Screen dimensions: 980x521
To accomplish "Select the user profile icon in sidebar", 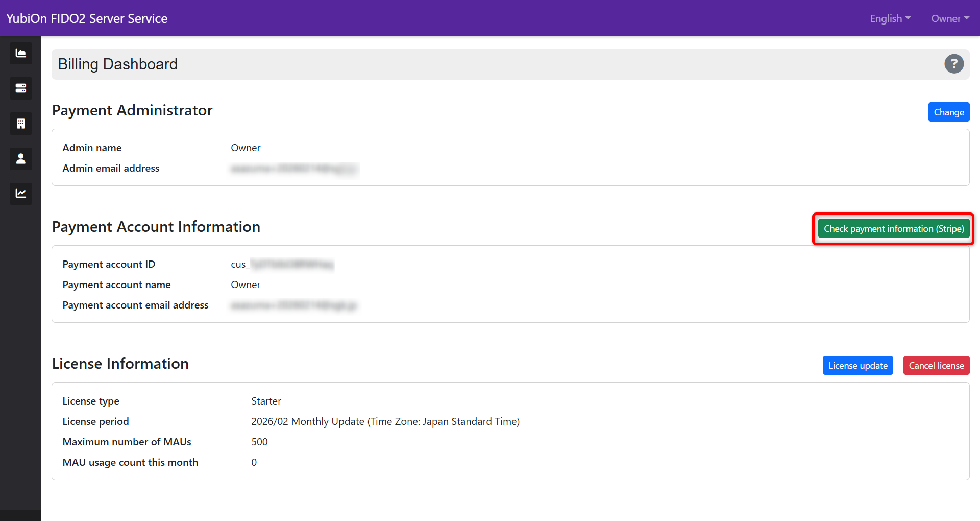I will click(x=20, y=159).
